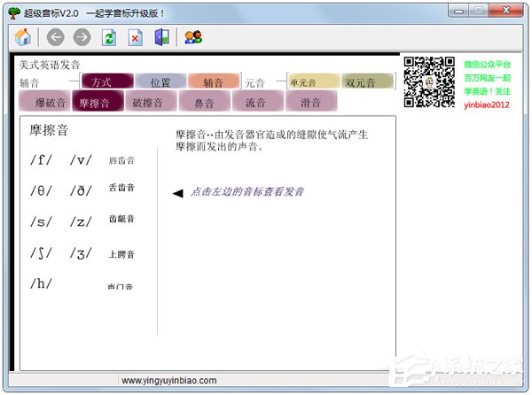Image resolution: width=532 pixels, height=395 pixels.
Task: Refresh the page with the green arrows icon
Action: 109,37
